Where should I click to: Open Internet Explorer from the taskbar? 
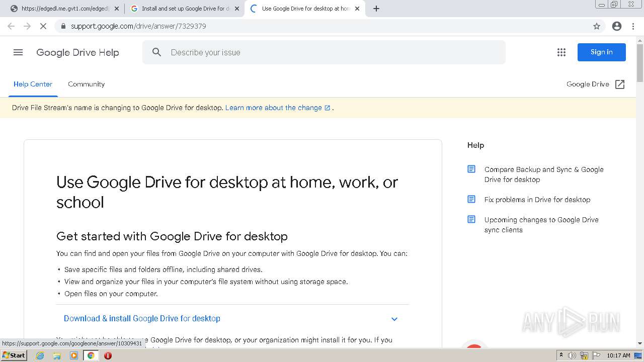40,355
